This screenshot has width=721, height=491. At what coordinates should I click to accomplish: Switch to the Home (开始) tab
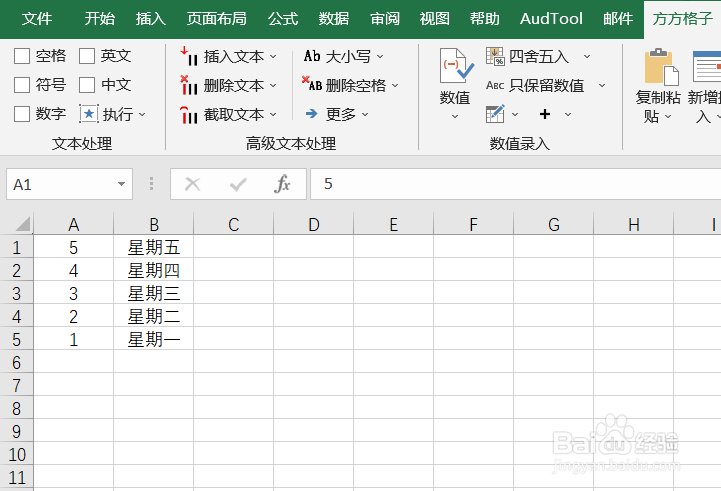pos(99,19)
